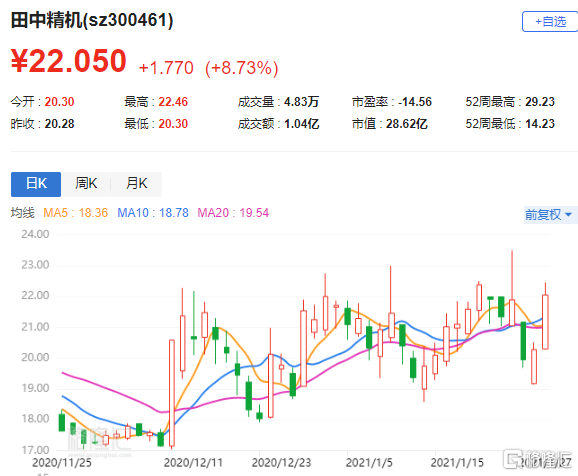The height and width of the screenshot is (476, 578).
Task: Click the 52周最低 value 14.23
Action: point(540,124)
